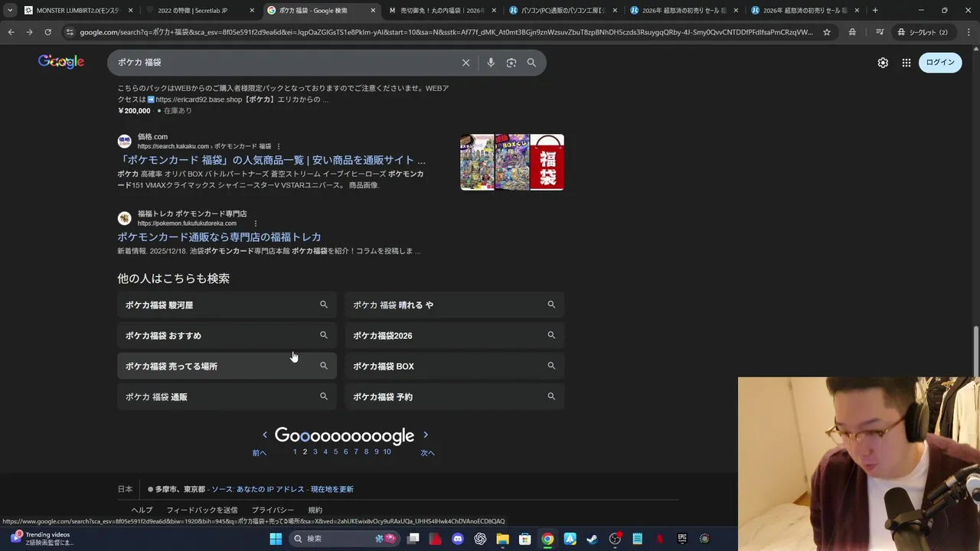Open options menu for 価格.com result
Image resolution: width=980 pixels, height=551 pixels.
279,146
